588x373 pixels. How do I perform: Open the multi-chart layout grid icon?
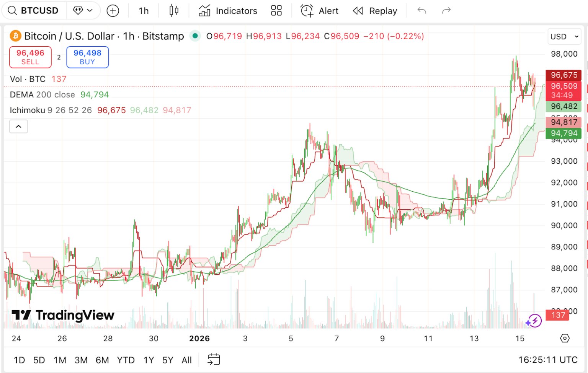point(276,10)
